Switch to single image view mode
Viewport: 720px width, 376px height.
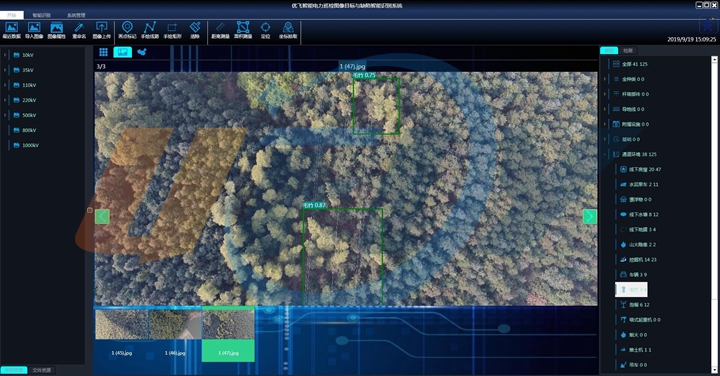tap(123, 52)
